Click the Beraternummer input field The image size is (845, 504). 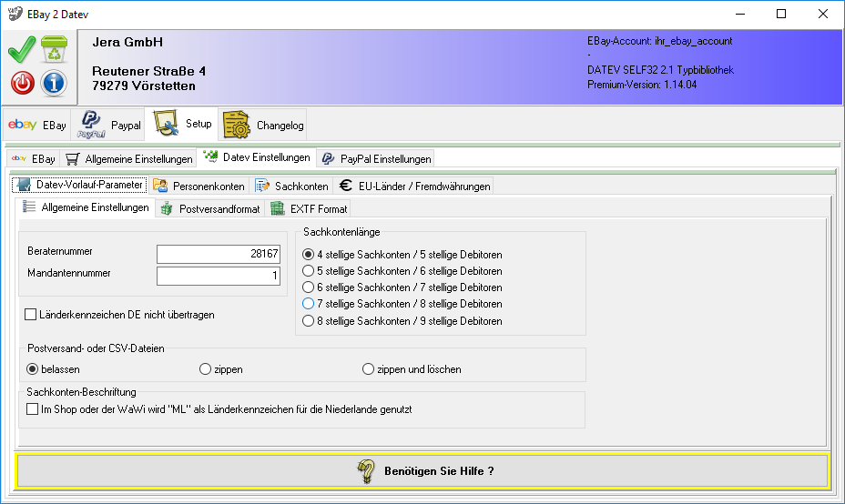pyautogui.click(x=218, y=254)
